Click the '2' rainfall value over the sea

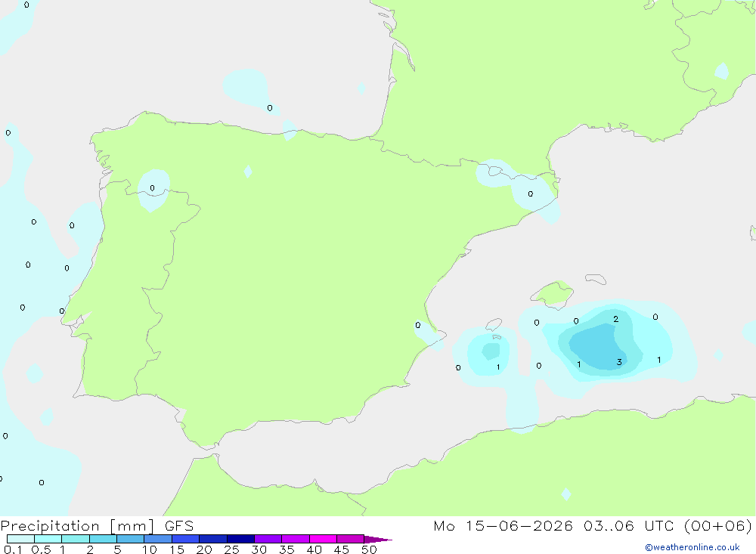(615, 319)
